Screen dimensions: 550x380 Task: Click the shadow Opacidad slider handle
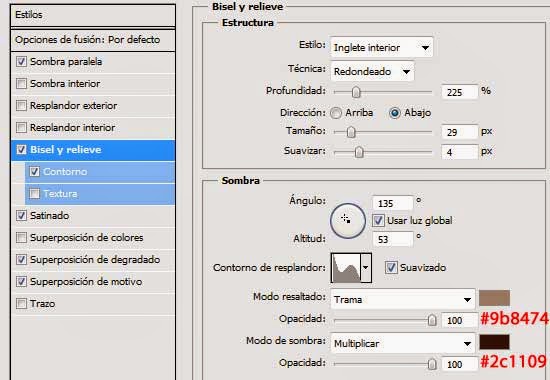tap(432, 364)
